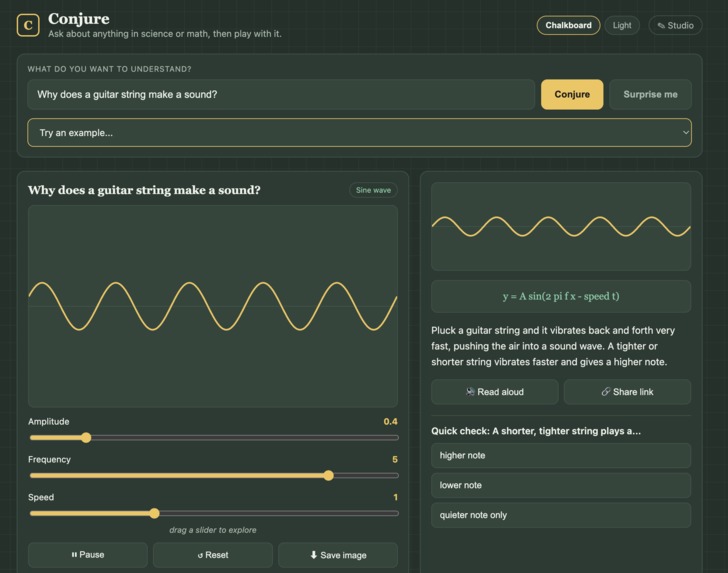Click the guitar string explanation paragraph
728x573 pixels.
tap(553, 346)
